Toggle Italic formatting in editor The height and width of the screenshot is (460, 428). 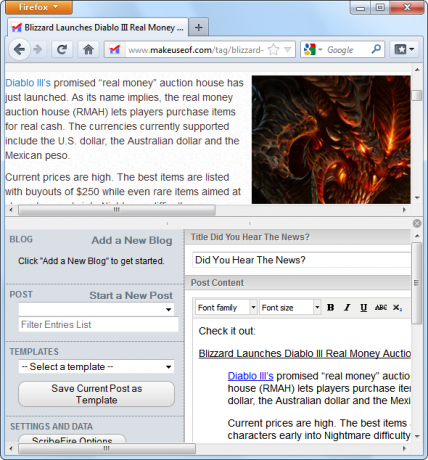point(347,307)
